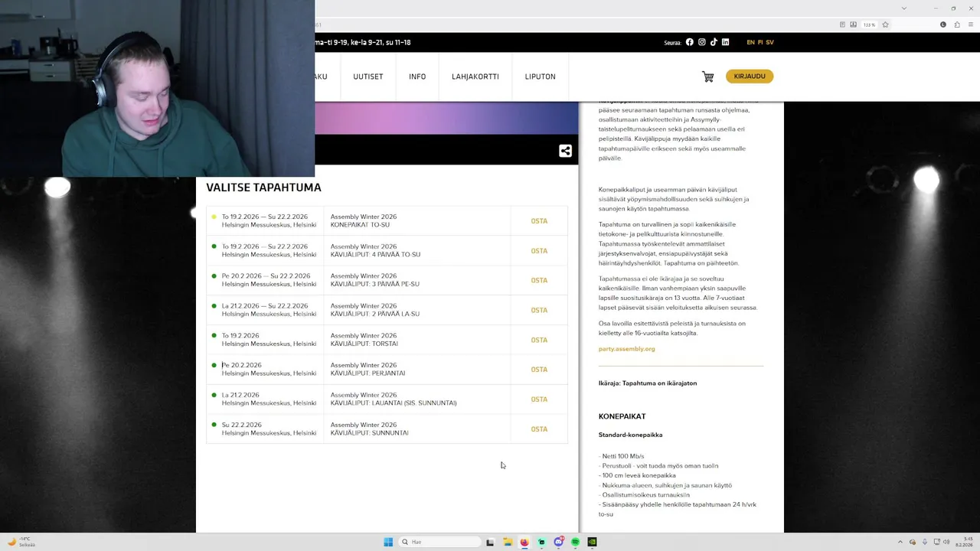Image resolution: width=980 pixels, height=551 pixels.
Task: Open the party.assembly.org link
Action: (626, 349)
